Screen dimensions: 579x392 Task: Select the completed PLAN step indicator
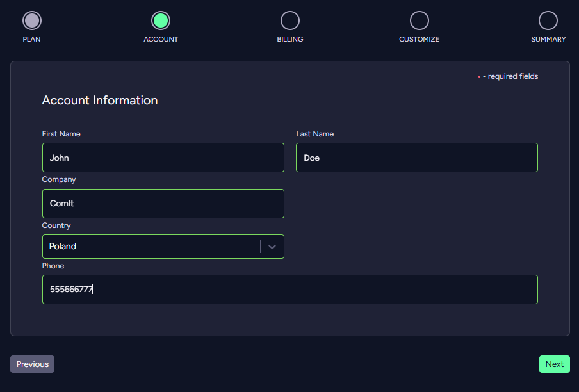32,20
